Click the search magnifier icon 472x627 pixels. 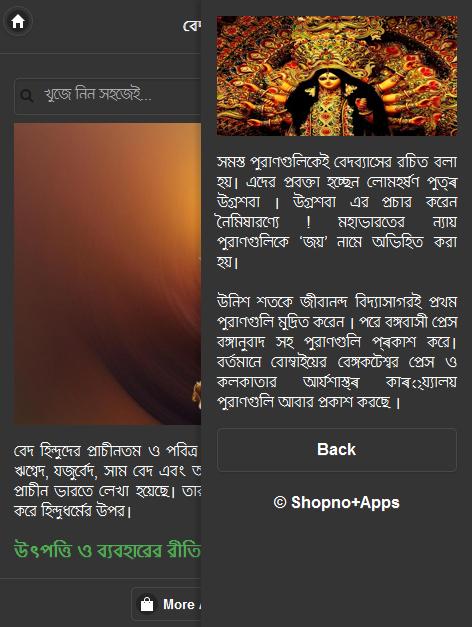27,96
